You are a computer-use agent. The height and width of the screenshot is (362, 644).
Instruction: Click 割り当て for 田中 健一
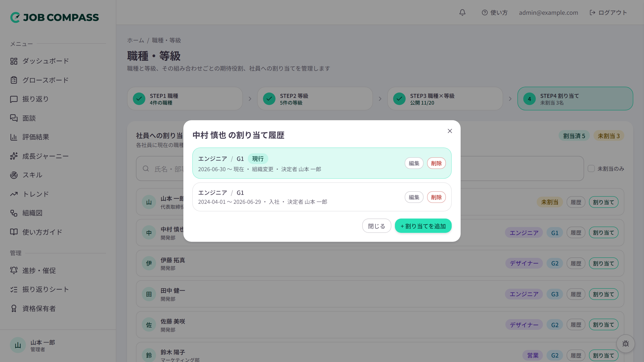coord(604,294)
